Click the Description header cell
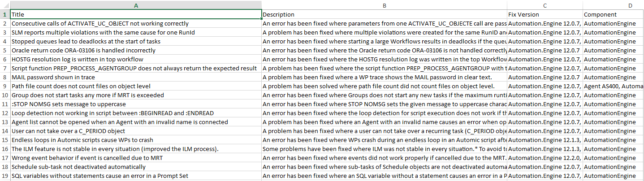 coord(384,14)
